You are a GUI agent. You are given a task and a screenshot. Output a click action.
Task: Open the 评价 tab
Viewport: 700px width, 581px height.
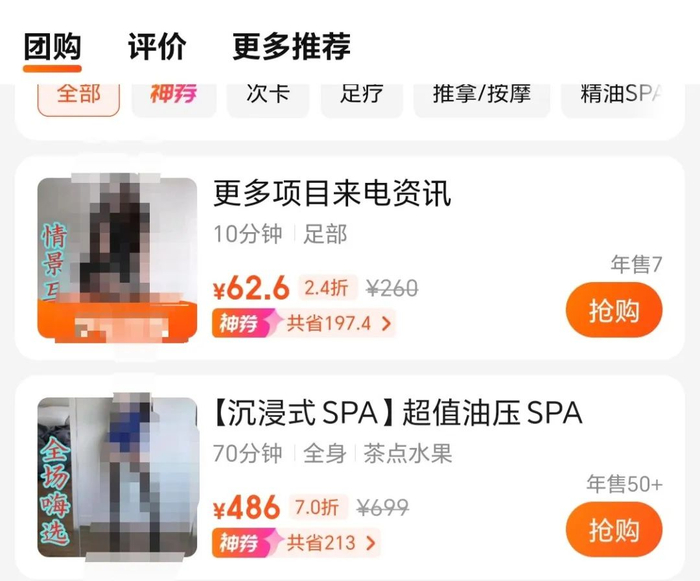157,46
